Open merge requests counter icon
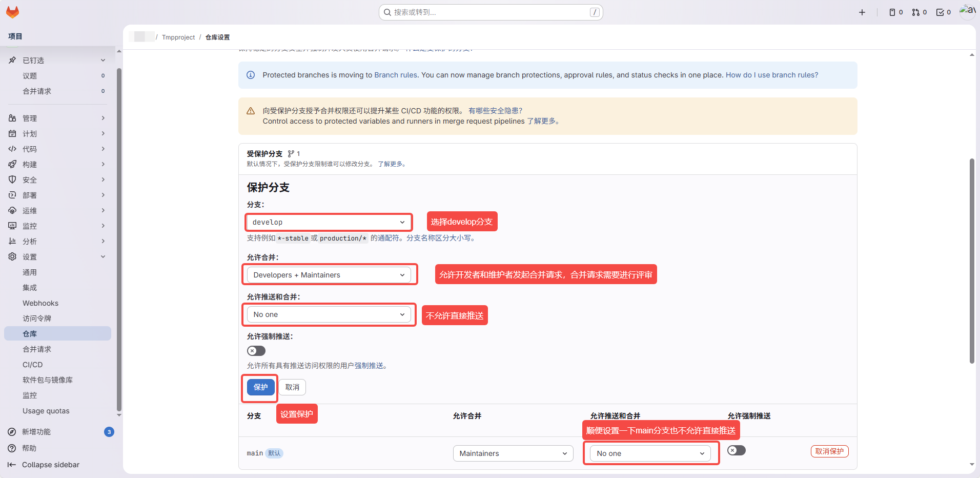This screenshot has width=980, height=478. click(919, 12)
